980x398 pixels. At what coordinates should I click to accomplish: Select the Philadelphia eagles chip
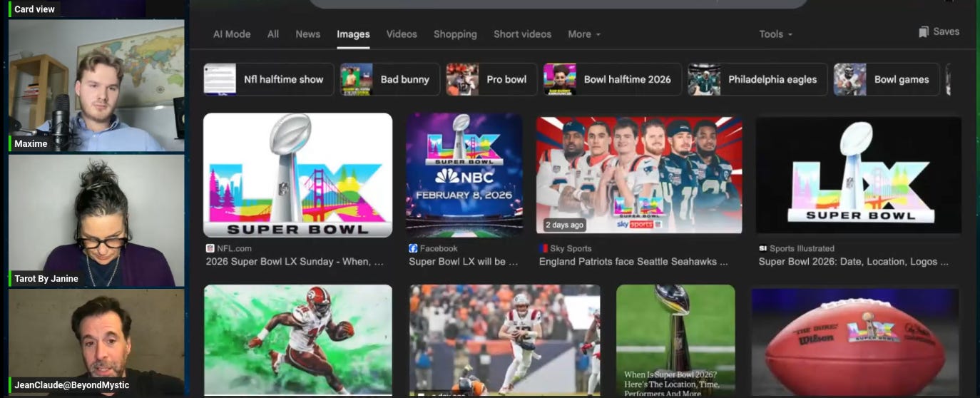click(x=757, y=79)
